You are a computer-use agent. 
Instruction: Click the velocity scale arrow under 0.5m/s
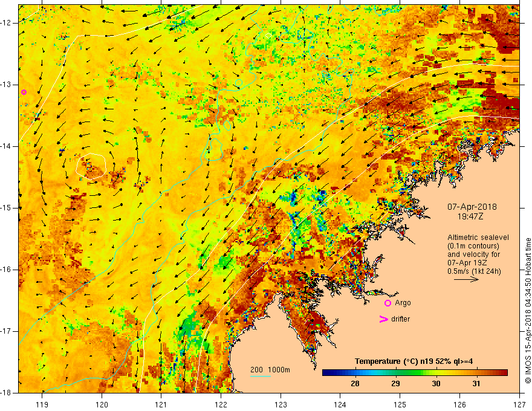tap(467, 279)
